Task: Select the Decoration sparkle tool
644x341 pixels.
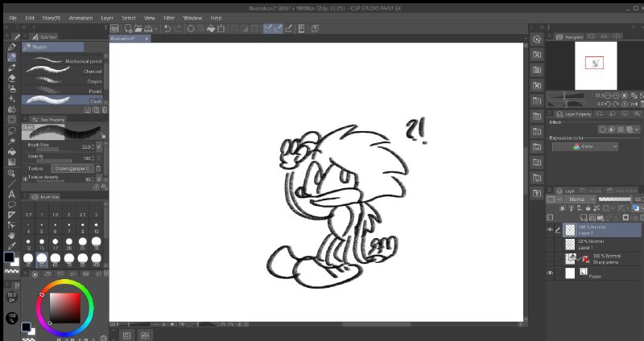Action: click(11, 99)
